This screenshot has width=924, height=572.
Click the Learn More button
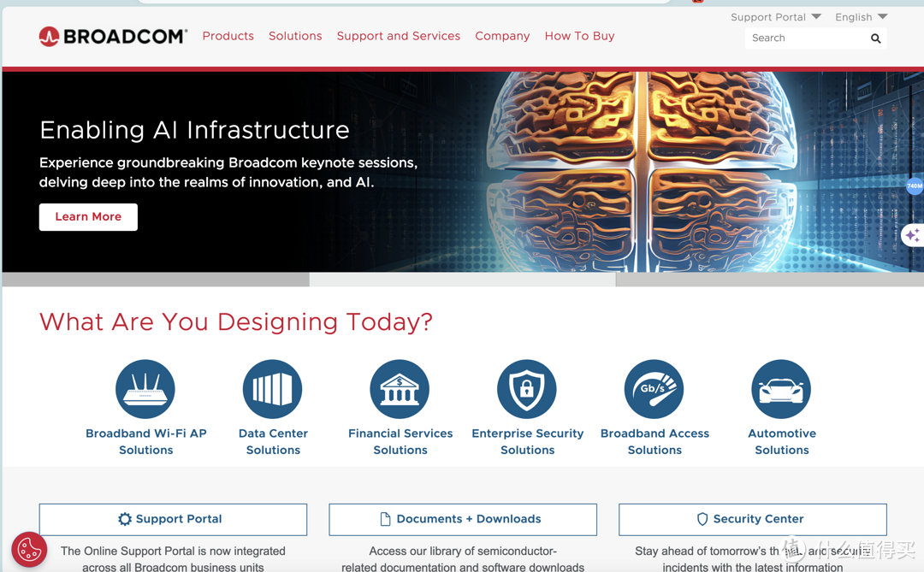pyautogui.click(x=88, y=217)
